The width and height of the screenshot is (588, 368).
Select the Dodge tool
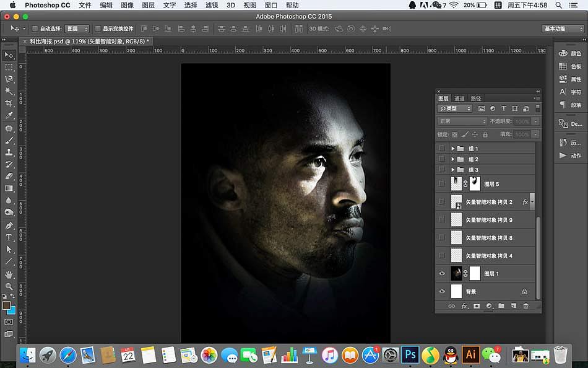(x=9, y=212)
